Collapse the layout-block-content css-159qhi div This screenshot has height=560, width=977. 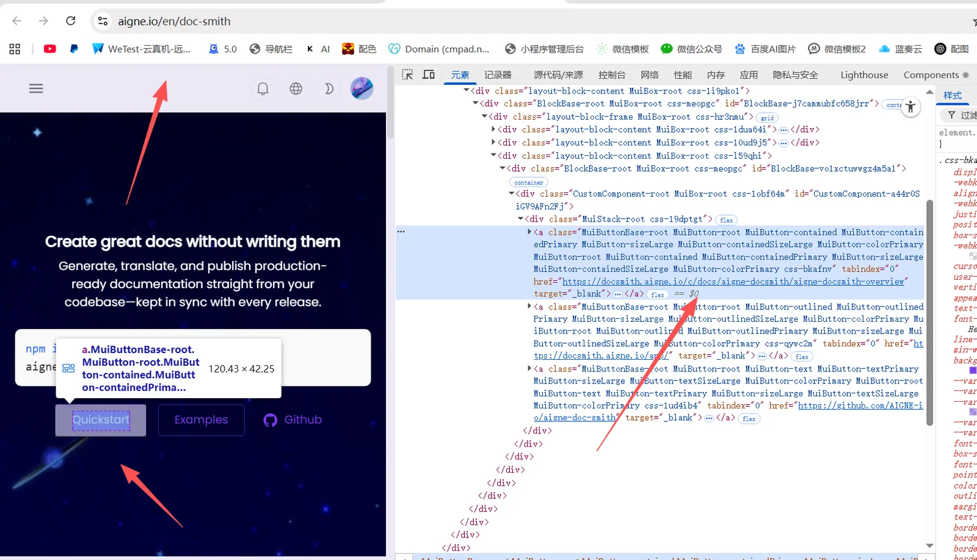tap(493, 156)
